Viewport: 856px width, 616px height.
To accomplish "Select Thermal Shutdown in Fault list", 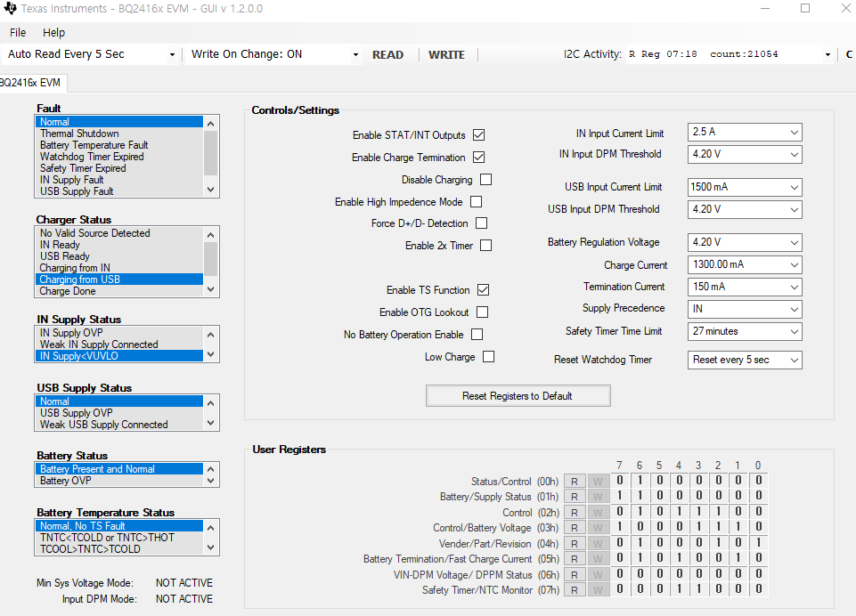I will point(119,134).
